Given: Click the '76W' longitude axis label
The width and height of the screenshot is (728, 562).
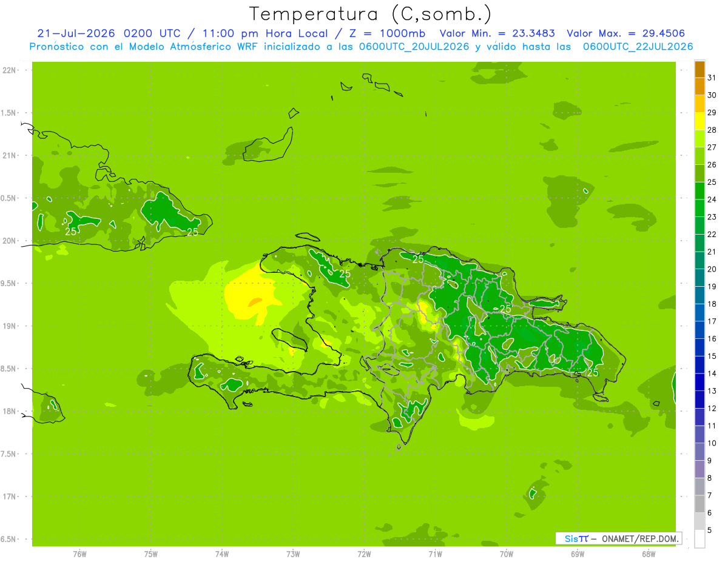Looking at the screenshot, I should [x=79, y=554].
